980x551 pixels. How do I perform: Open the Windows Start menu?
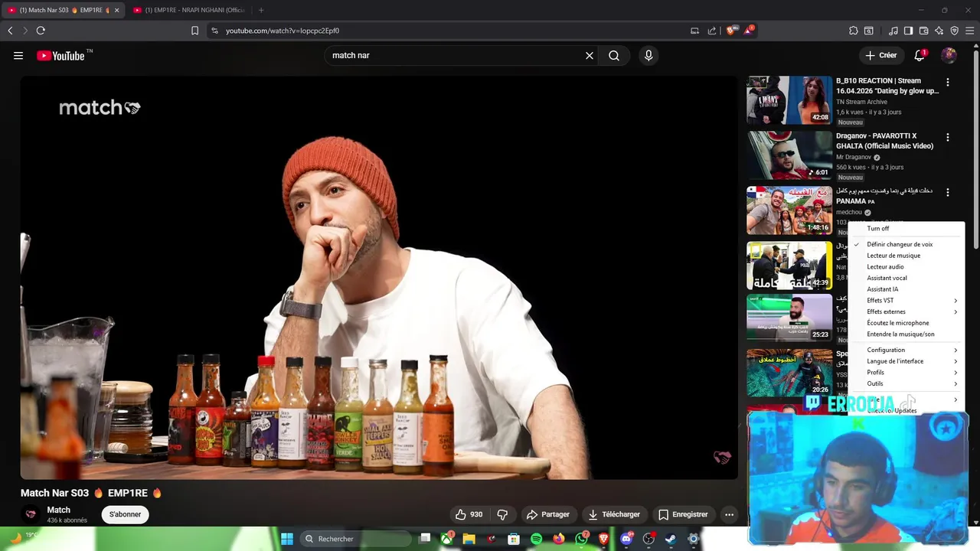286,539
